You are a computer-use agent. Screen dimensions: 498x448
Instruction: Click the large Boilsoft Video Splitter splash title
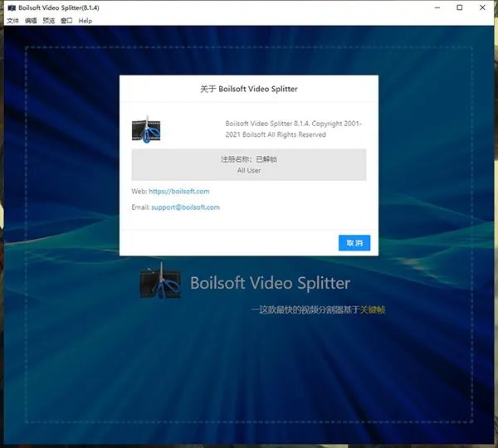[x=271, y=283]
